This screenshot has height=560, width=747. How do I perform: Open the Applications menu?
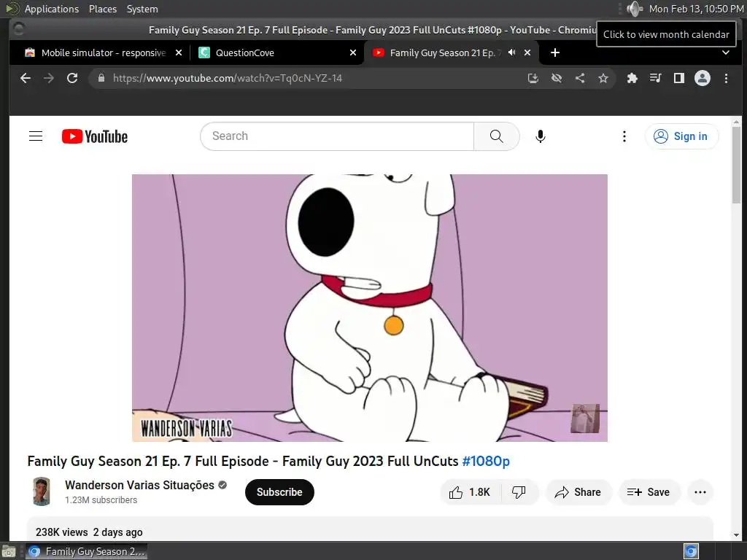52,9
